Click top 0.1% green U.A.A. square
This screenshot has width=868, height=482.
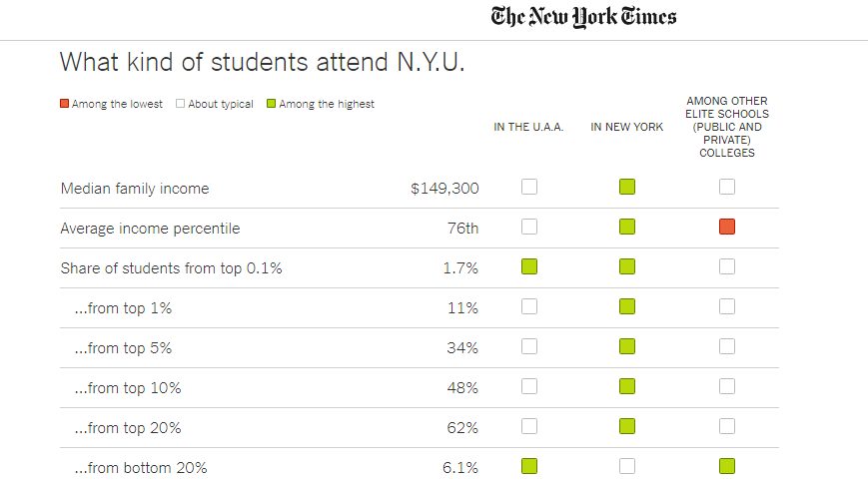[529, 266]
